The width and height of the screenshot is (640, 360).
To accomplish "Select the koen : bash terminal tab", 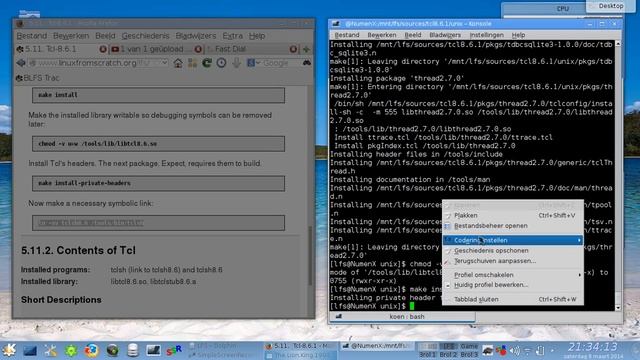I will click(402, 316).
